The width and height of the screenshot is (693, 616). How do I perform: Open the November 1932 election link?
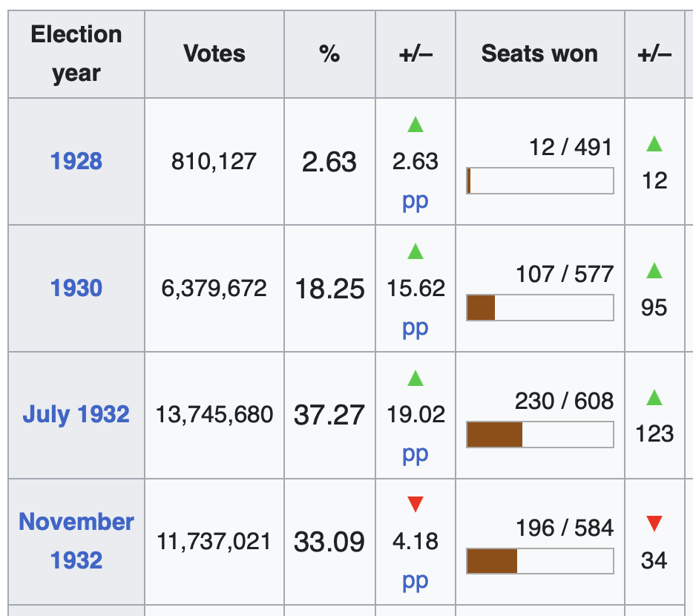76,540
